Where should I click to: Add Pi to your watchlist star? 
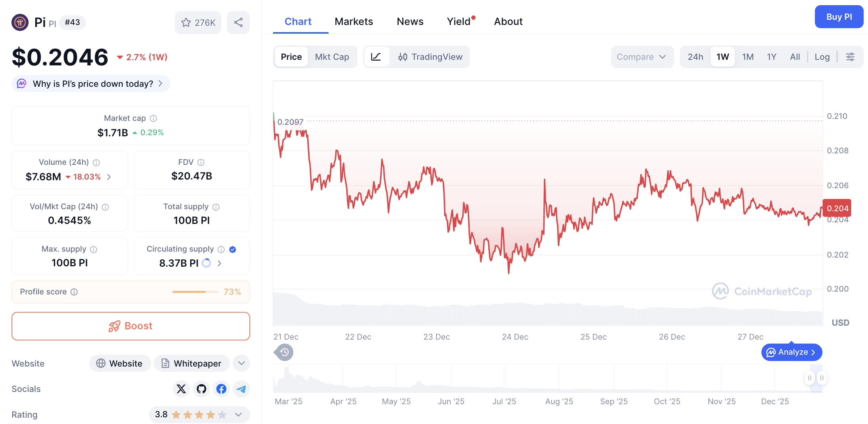tap(186, 23)
